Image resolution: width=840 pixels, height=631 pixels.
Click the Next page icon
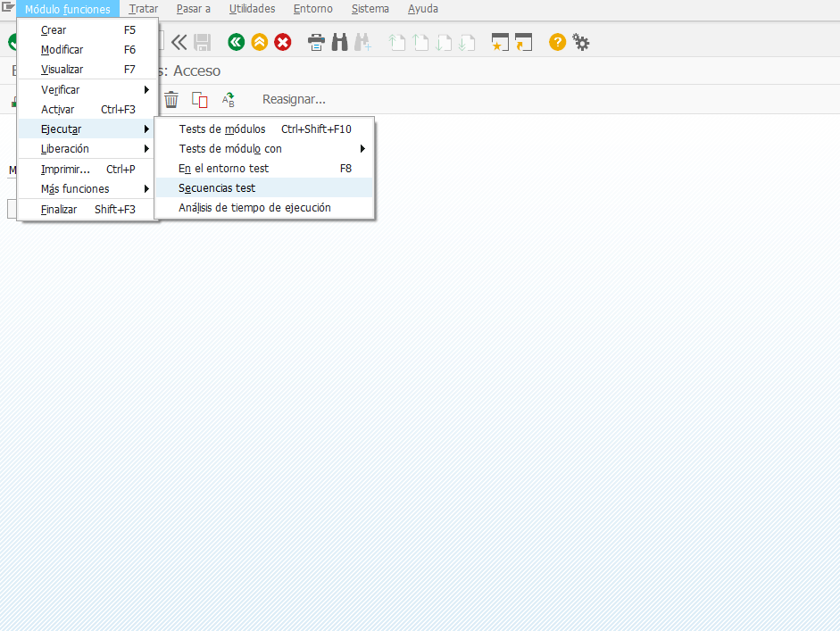[x=444, y=42]
